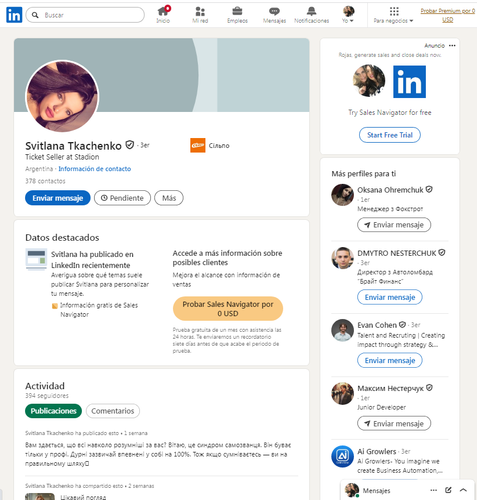Open 'Svitlana ha publicado en LinkedIn recientemente'
Viewport: 477px width, 500px height.
pos(92,260)
